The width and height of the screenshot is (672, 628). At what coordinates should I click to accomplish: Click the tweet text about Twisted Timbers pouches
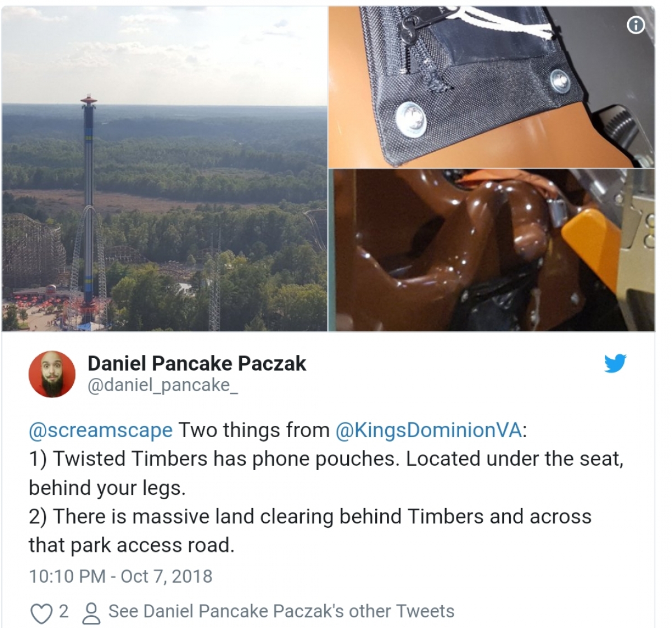point(326,473)
